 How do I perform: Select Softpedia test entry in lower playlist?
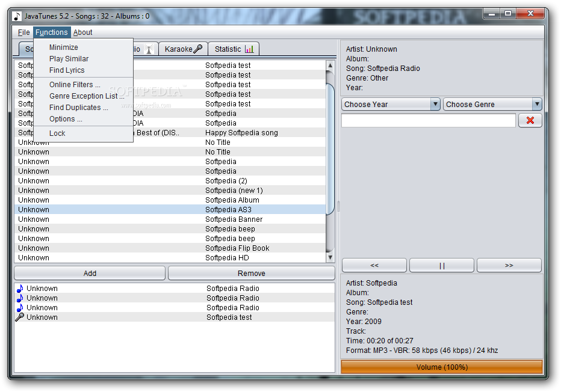pyautogui.click(x=175, y=317)
